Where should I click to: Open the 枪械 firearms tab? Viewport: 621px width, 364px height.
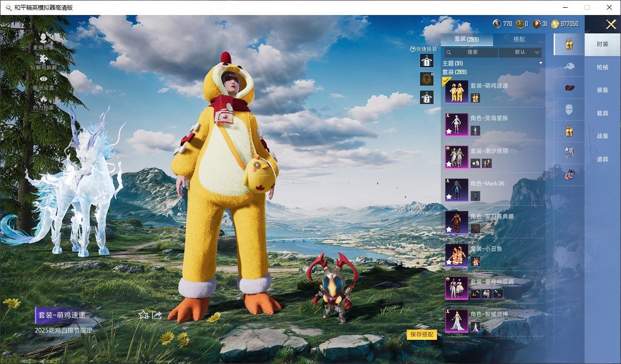click(x=602, y=67)
